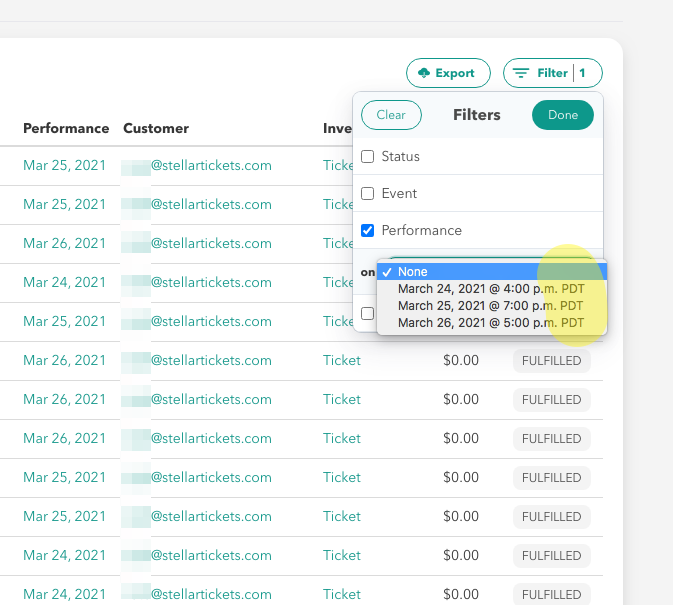Click the Export button with cloud icon
Viewport: 673px width, 605px height.
[448, 73]
